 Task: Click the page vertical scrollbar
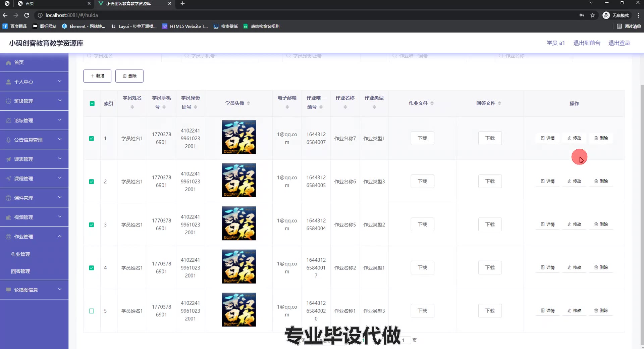[x=642, y=215]
